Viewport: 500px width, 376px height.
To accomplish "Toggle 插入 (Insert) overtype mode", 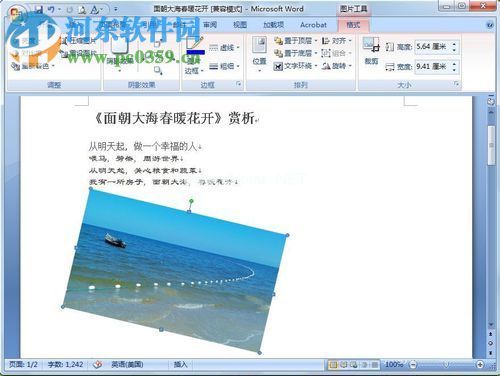I will point(180,365).
